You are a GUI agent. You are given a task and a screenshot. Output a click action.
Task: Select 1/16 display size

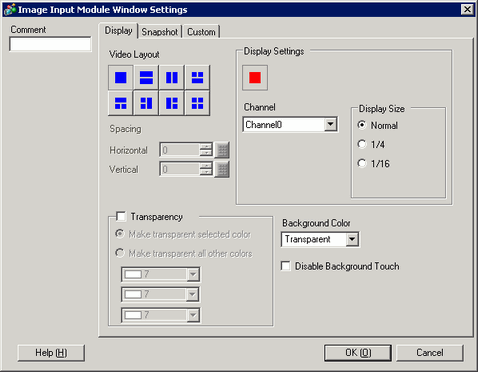coord(362,163)
